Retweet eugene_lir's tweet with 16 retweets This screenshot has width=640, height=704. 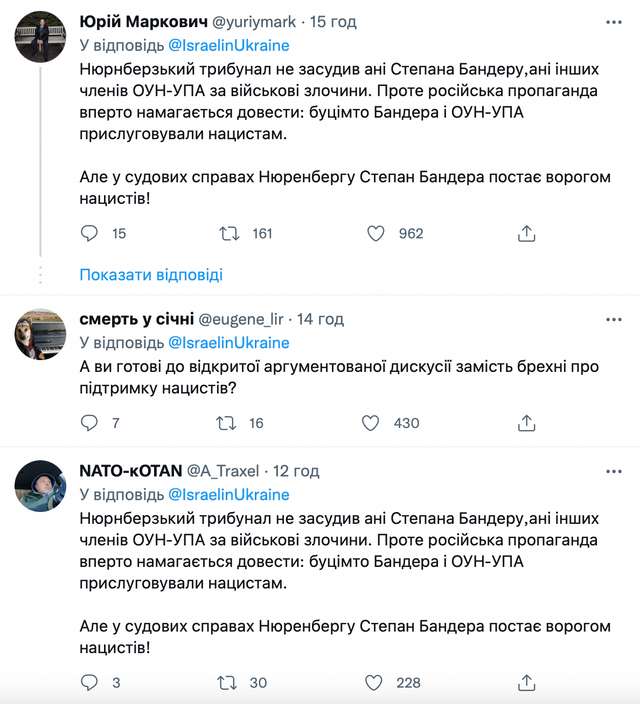click(231, 423)
